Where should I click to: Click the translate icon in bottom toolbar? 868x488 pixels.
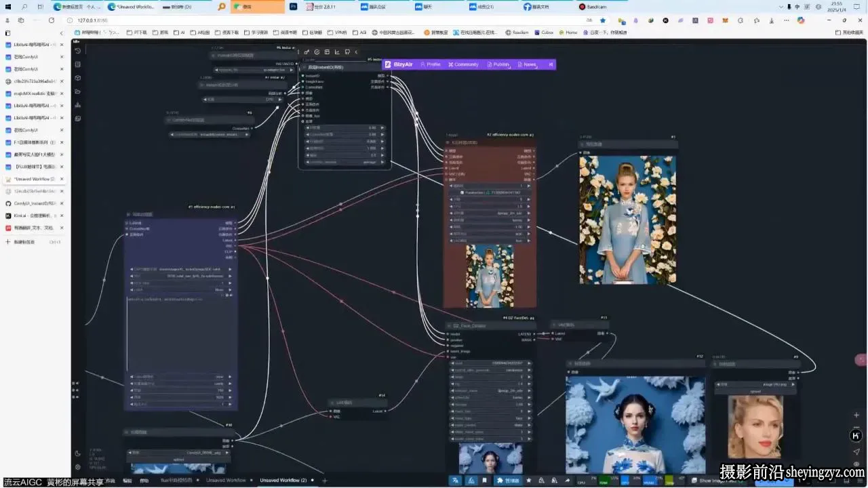(x=455, y=481)
